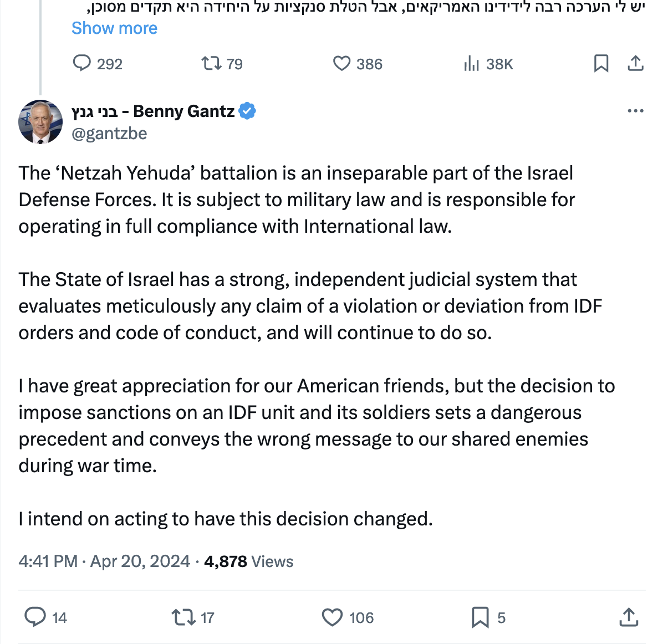The height and width of the screenshot is (644, 663).
Task: Open the 4:41 PM Apr 20, 2024 timestamp
Action: coord(104,561)
